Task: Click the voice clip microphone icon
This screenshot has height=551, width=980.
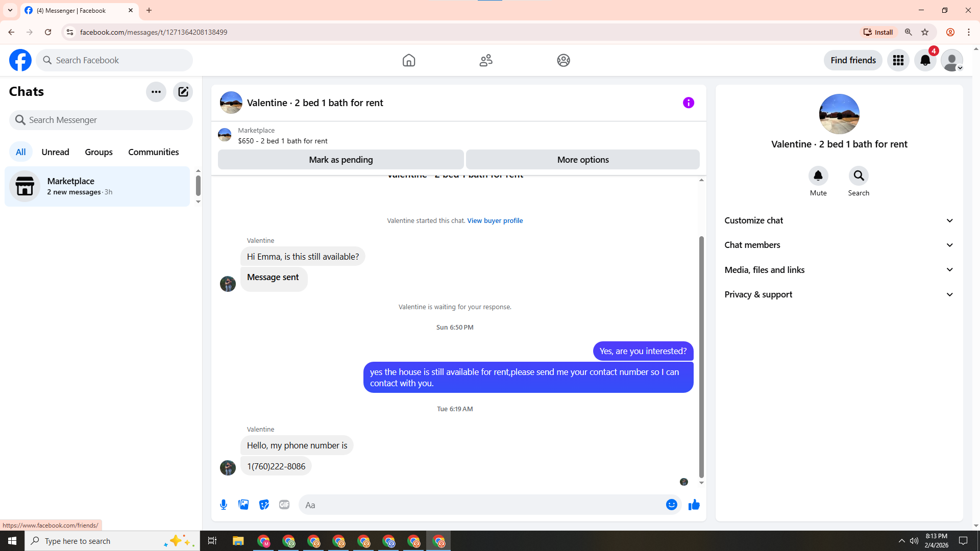Action: 224,505
